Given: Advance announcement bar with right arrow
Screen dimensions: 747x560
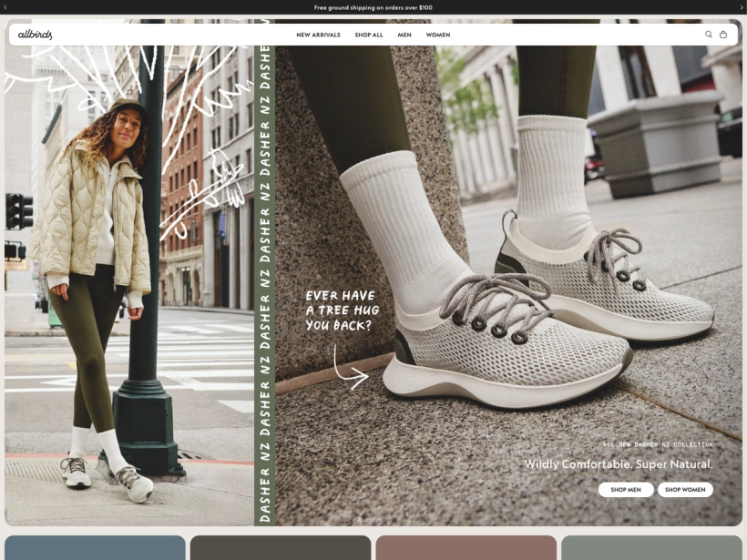Looking at the screenshot, I should pos(742,7).
